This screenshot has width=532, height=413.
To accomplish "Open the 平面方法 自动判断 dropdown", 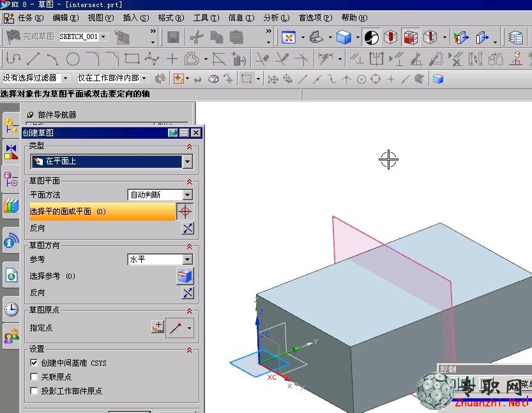I will tap(187, 194).
